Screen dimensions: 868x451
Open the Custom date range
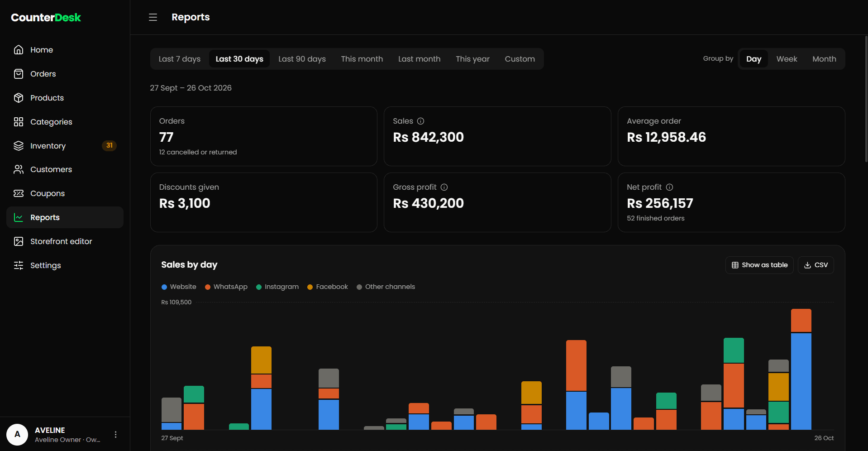click(x=520, y=59)
